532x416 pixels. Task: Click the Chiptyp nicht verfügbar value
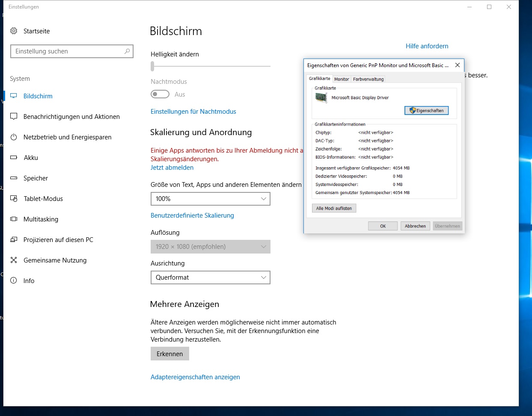click(376, 133)
